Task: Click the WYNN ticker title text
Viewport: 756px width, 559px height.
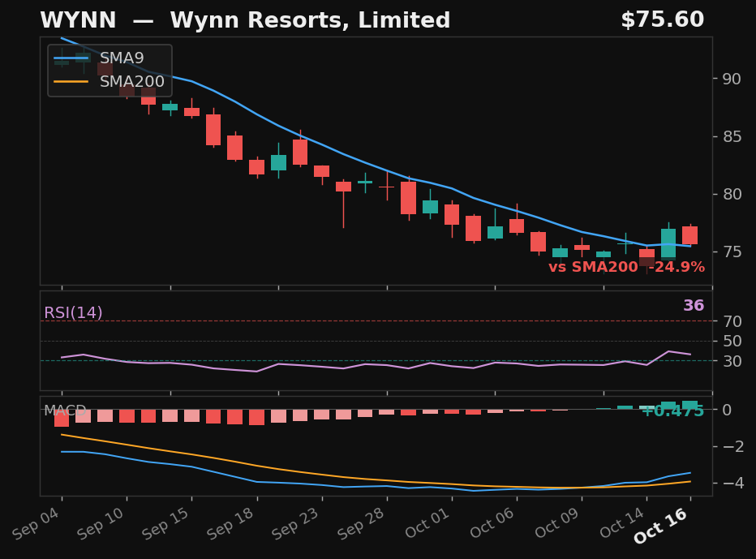Action: pyautogui.click(x=78, y=21)
